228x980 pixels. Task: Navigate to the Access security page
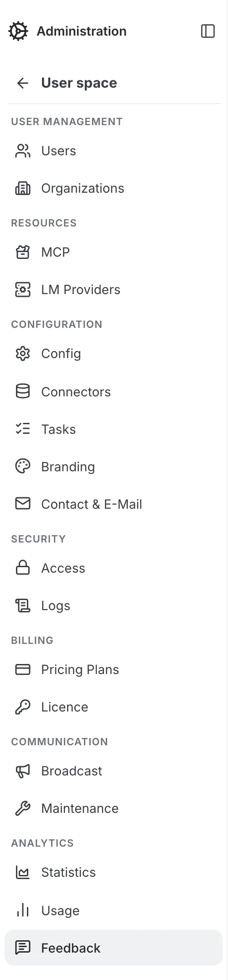114,568
